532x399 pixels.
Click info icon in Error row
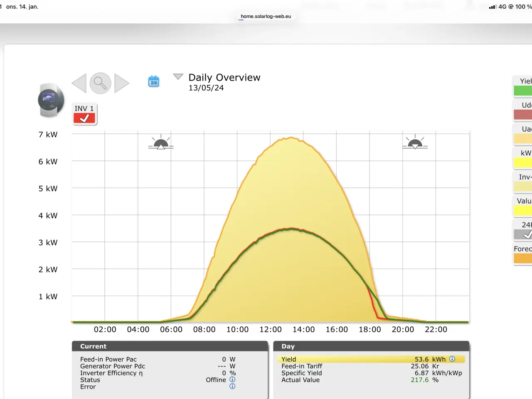click(x=232, y=387)
